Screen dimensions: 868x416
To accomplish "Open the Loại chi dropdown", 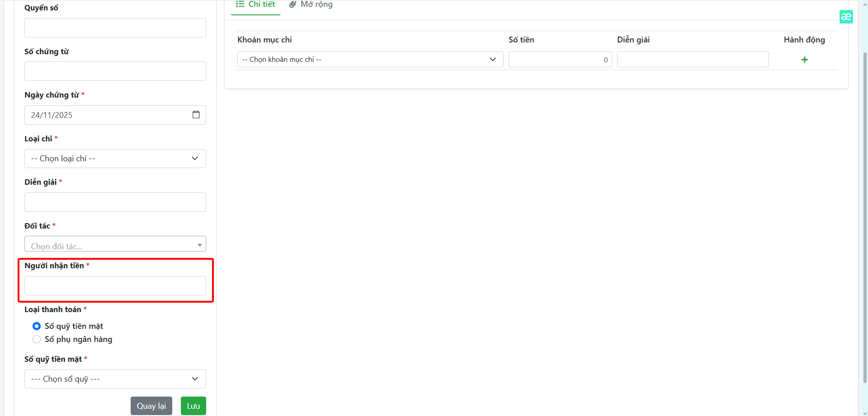I will click(x=115, y=159).
